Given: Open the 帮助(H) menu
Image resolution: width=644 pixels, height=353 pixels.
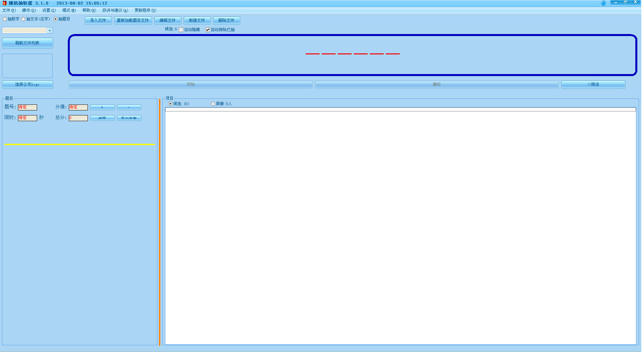Looking at the screenshot, I should point(89,10).
